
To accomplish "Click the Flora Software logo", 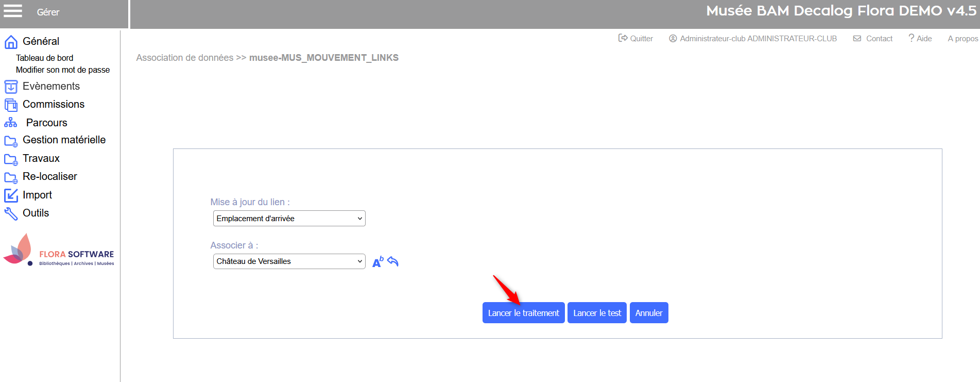I will (x=59, y=251).
